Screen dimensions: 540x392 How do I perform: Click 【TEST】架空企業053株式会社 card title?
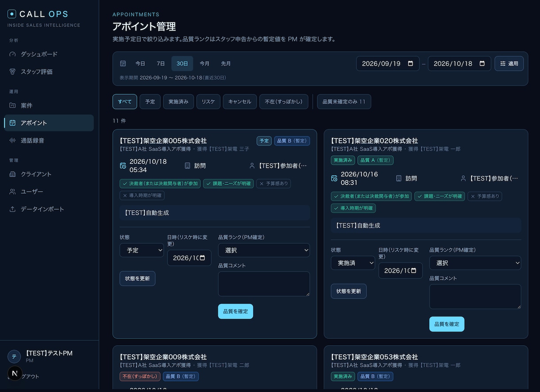[374, 357]
